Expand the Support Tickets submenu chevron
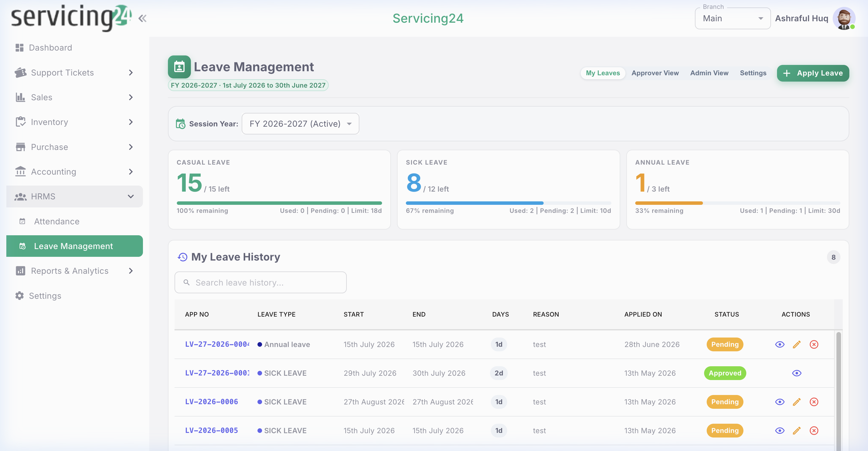The width and height of the screenshot is (868, 451). pos(131,72)
